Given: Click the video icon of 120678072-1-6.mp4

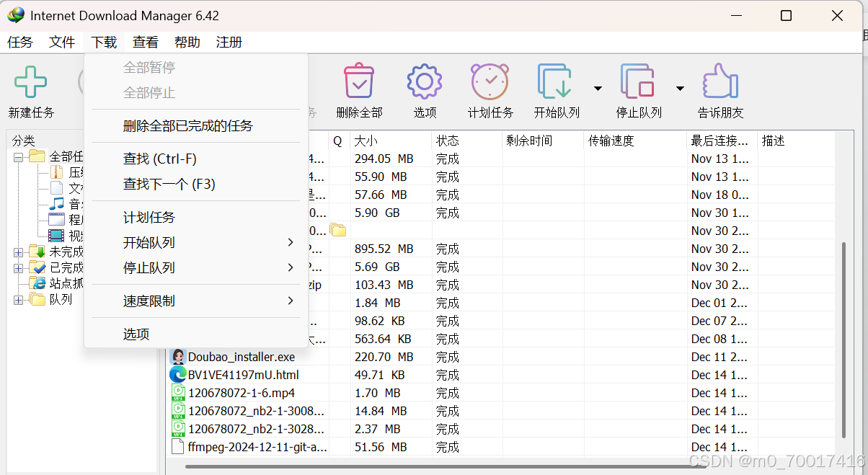Looking at the screenshot, I should coord(177,393).
